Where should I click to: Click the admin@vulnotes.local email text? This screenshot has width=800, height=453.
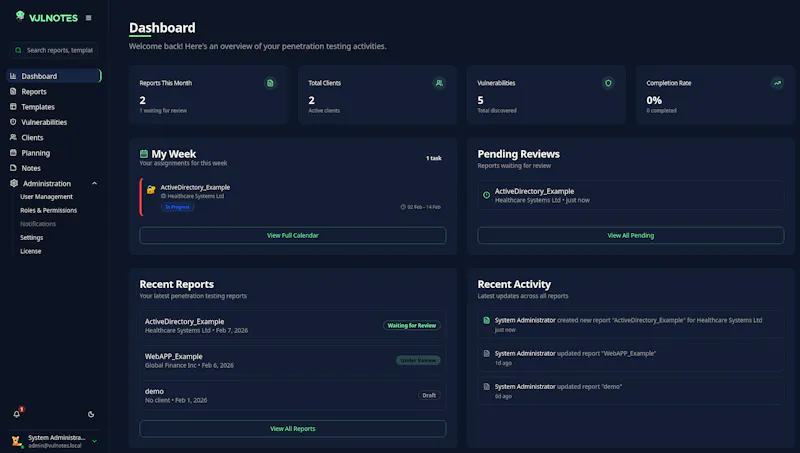tap(55, 446)
